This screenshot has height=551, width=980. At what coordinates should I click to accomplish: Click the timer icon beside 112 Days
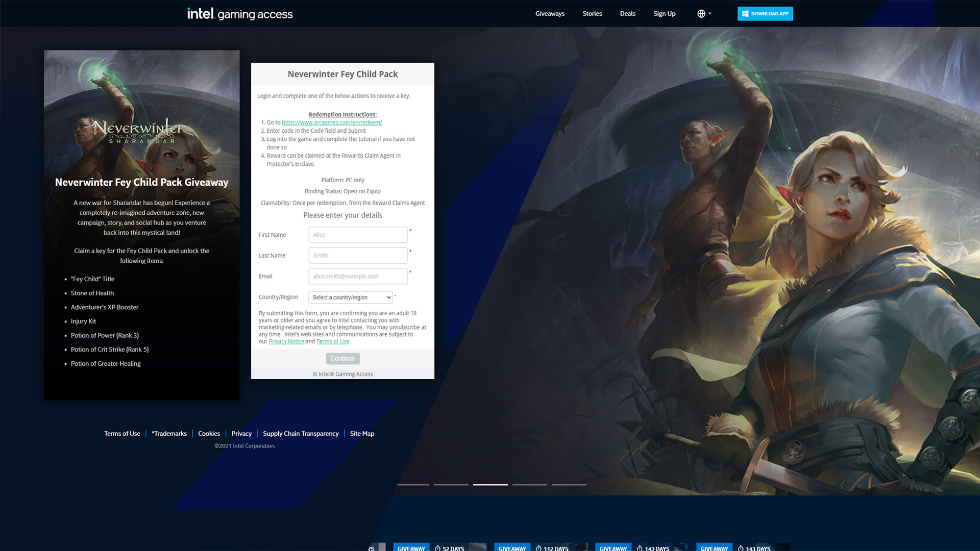(538, 548)
